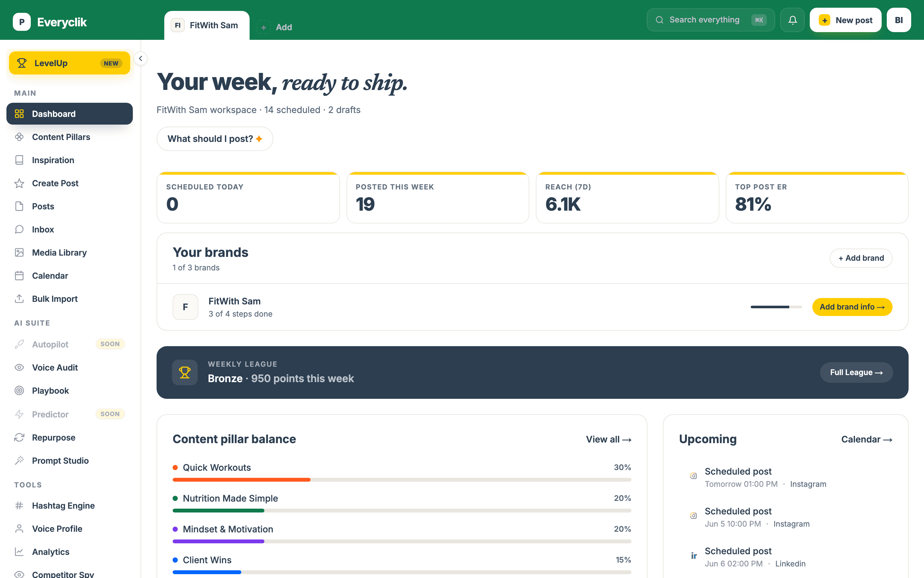The image size is (924, 578).
Task: Click FitWith Sam brand progress bar
Action: [776, 307]
